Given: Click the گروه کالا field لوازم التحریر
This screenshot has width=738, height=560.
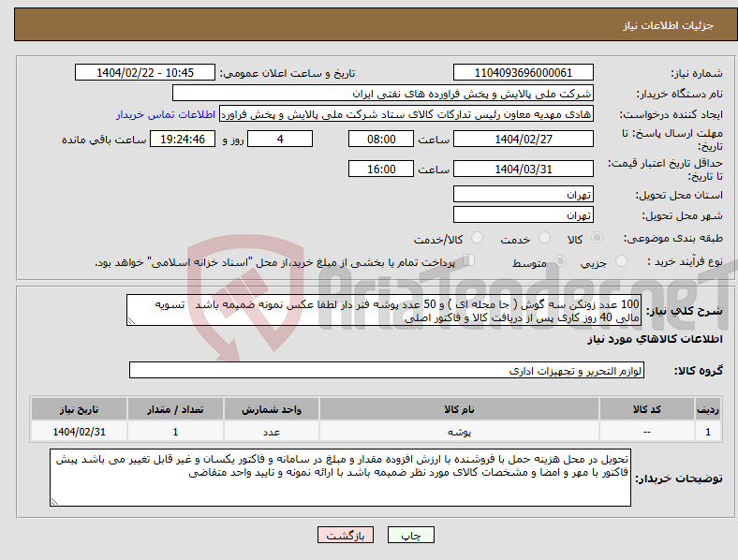Looking at the screenshot, I should [x=387, y=370].
